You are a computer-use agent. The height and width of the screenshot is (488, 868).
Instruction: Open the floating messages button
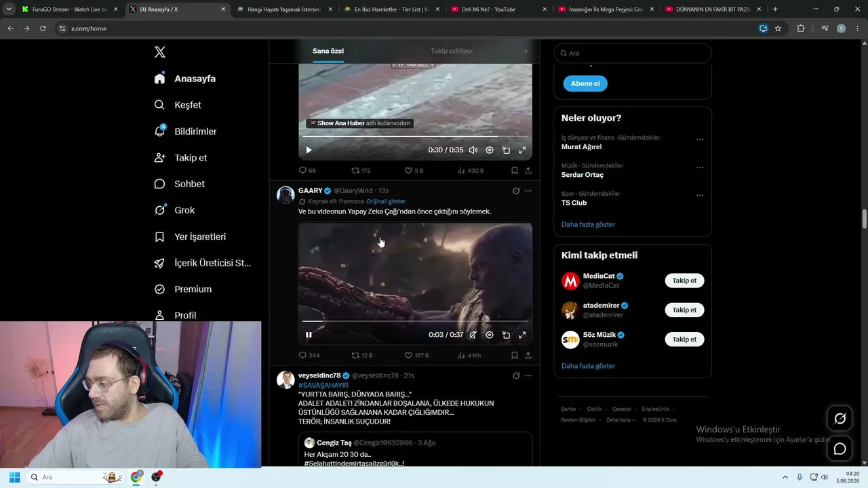tap(840, 449)
